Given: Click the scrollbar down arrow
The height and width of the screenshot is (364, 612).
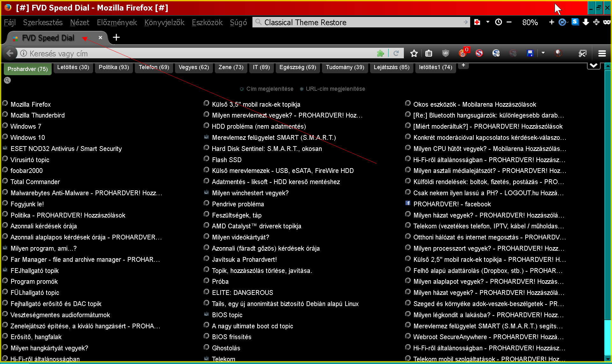Looking at the screenshot, I should [x=608, y=359].
